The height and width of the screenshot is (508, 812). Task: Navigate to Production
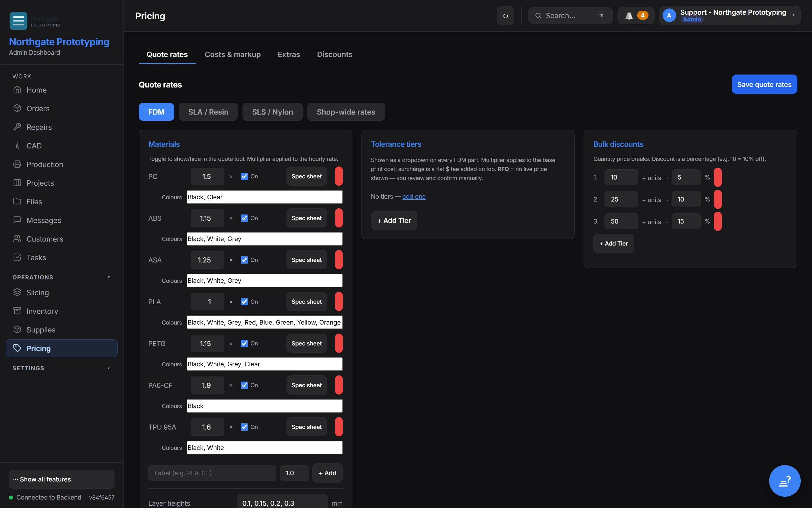[x=62, y=164]
